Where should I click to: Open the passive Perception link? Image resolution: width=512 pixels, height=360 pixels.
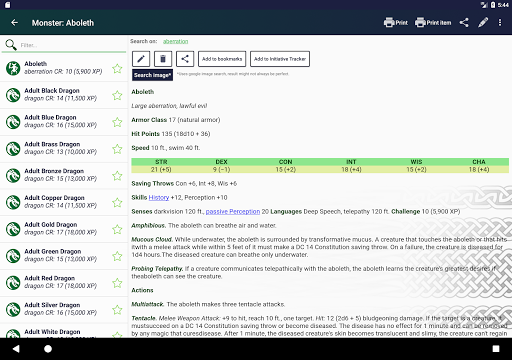tap(233, 212)
